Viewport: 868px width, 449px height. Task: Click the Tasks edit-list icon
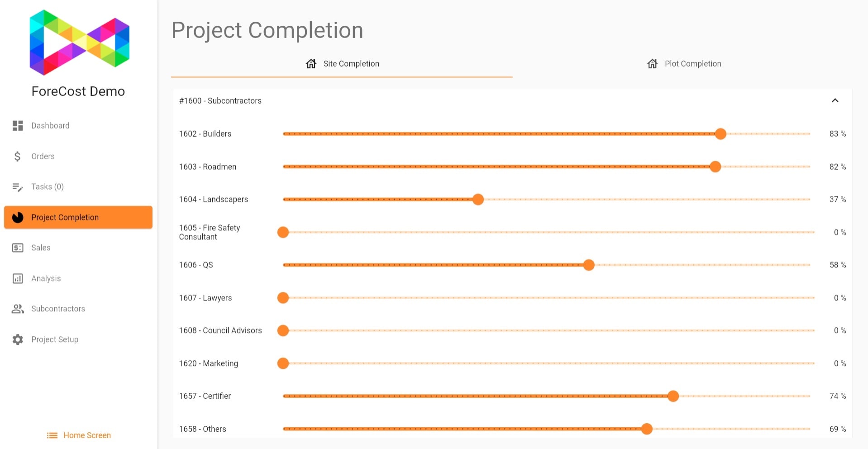click(x=18, y=187)
